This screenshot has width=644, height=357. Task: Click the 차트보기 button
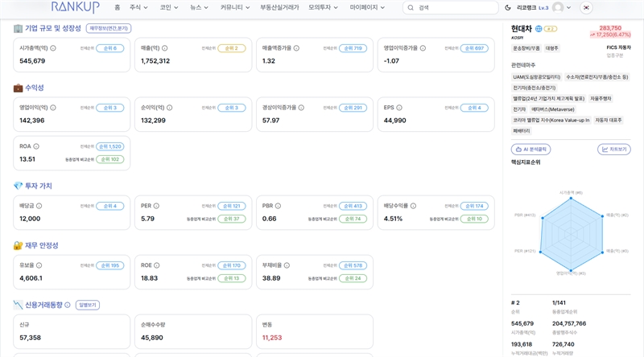[614, 149]
